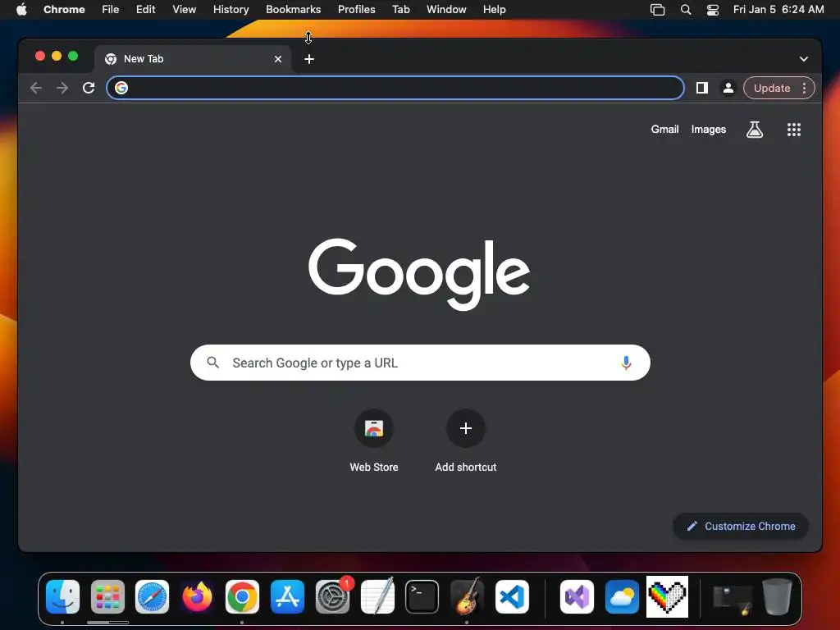Open the View menu

coord(184,10)
